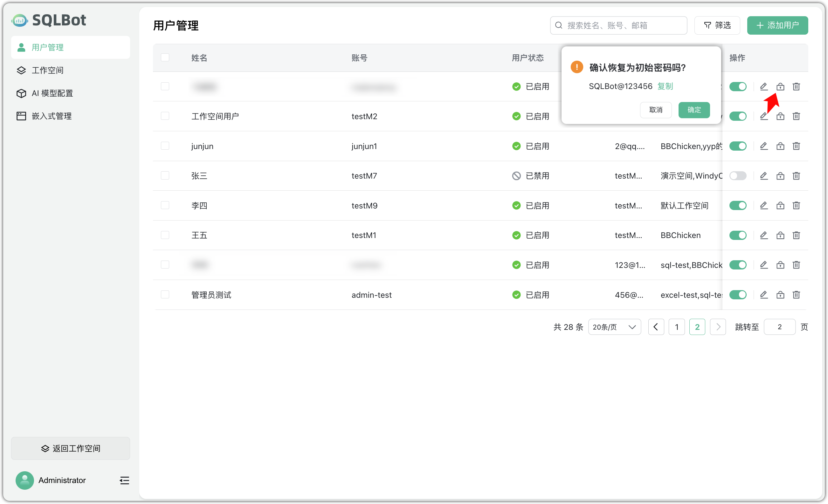The height and width of the screenshot is (504, 828).
Task: Click the next page chevron
Action: tap(718, 327)
